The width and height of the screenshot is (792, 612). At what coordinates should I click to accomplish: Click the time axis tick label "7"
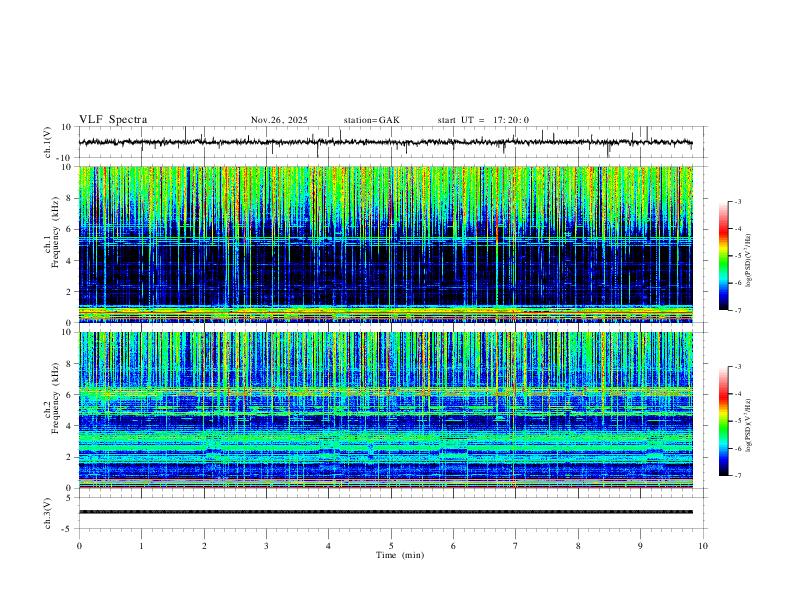tap(516, 546)
